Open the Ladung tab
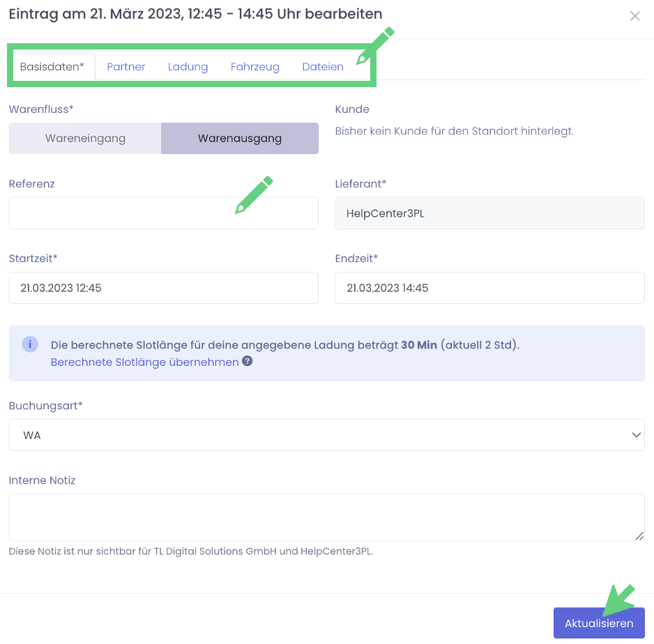This screenshot has height=644, width=654. coord(188,67)
